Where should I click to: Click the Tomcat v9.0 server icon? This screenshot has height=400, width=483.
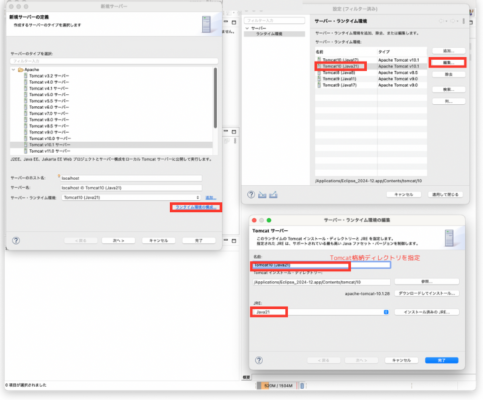pos(26,132)
